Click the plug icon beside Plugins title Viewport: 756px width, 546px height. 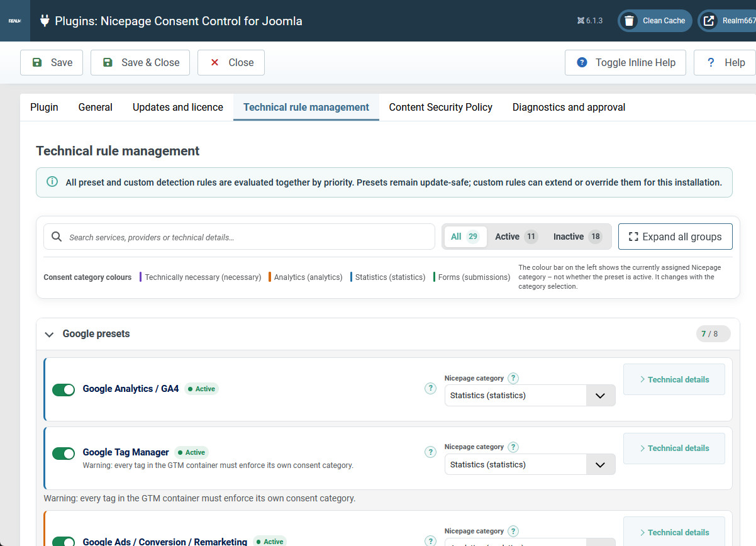[x=45, y=21]
